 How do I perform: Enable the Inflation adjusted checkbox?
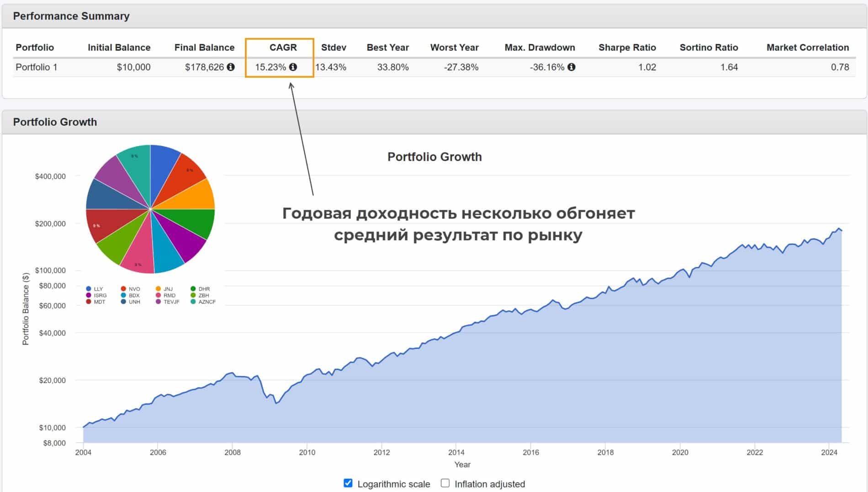point(445,483)
